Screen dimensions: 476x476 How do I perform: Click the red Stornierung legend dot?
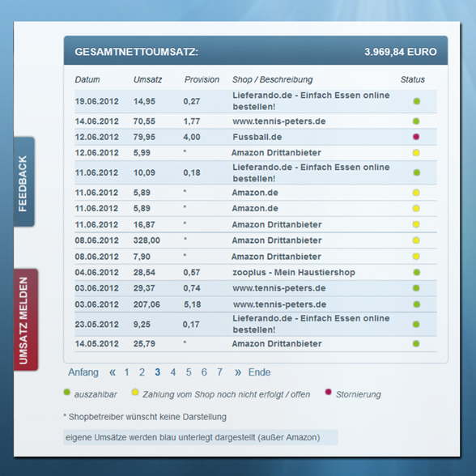click(328, 392)
